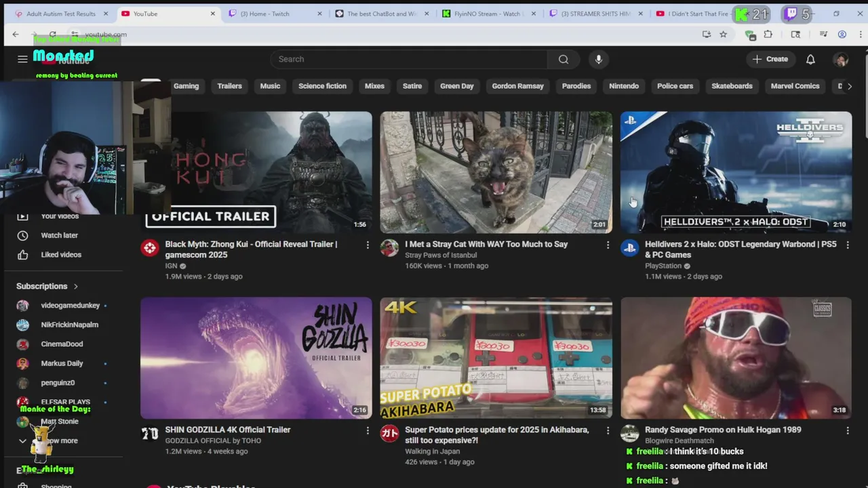Select the Skateboards filter chip
The height and width of the screenshot is (488, 868).
[732, 86]
